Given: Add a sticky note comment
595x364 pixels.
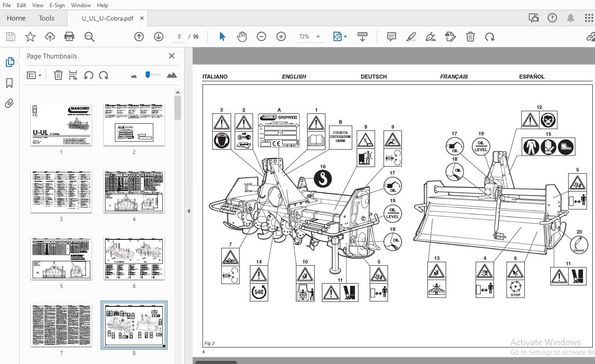Looking at the screenshot, I should [392, 37].
